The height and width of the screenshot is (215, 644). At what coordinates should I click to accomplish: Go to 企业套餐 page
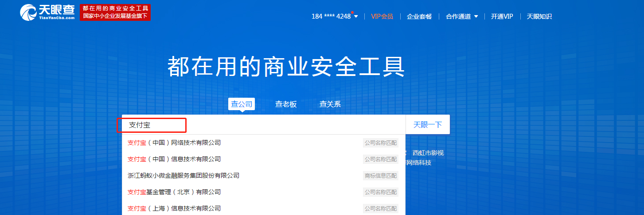coord(419,16)
